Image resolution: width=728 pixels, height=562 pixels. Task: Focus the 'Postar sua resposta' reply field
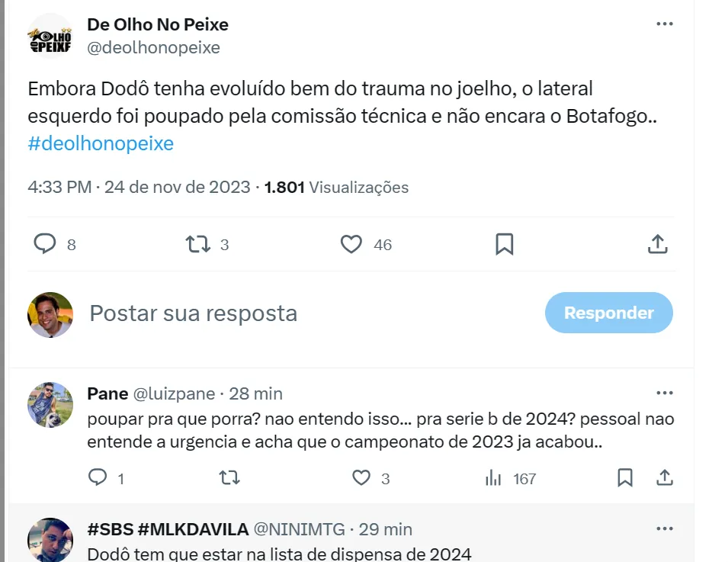tap(305, 313)
